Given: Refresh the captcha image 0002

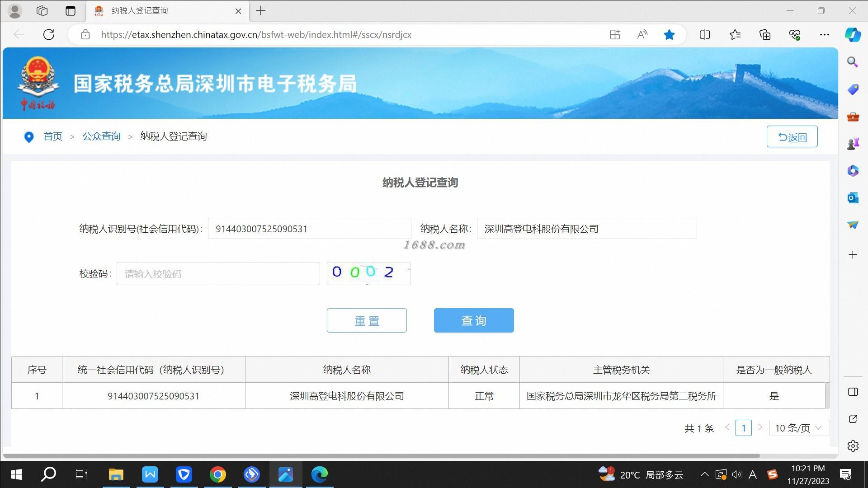Looking at the screenshot, I should [368, 274].
